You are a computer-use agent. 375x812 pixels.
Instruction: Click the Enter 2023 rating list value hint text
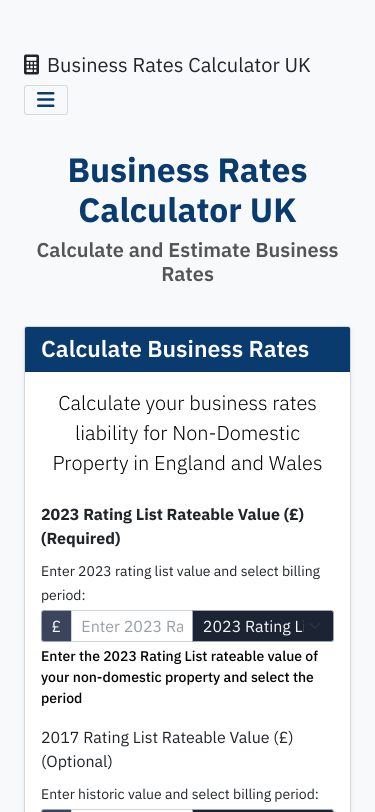(x=181, y=583)
